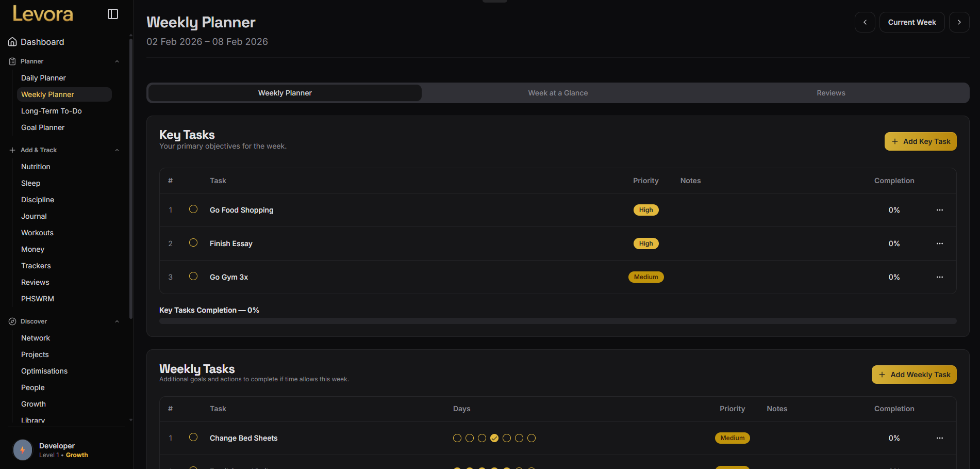Click the Current Week button

[911, 22]
